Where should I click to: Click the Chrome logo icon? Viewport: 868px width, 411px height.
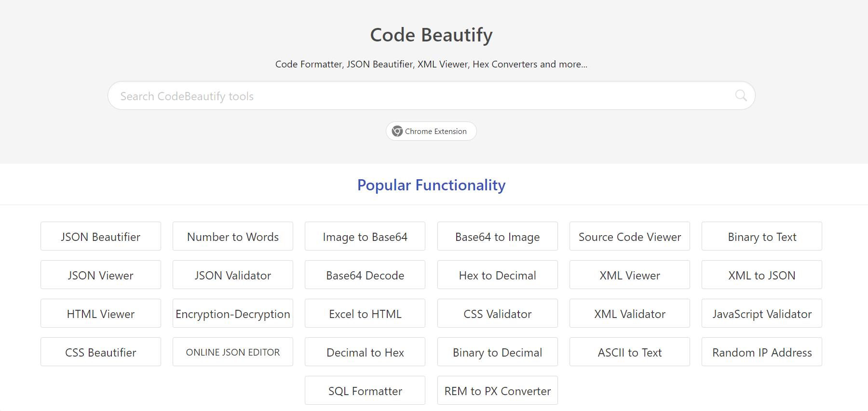[x=397, y=131]
